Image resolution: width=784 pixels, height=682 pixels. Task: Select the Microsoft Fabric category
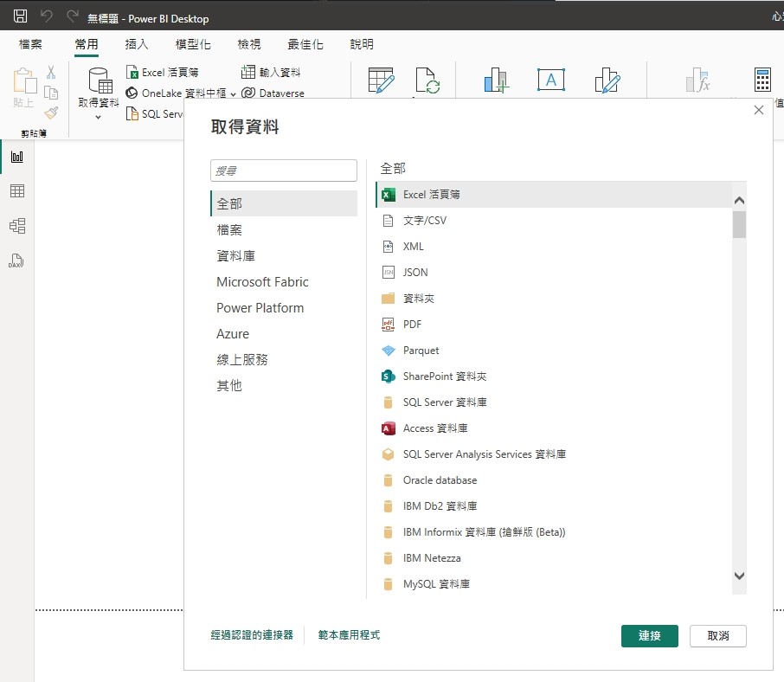(284, 281)
